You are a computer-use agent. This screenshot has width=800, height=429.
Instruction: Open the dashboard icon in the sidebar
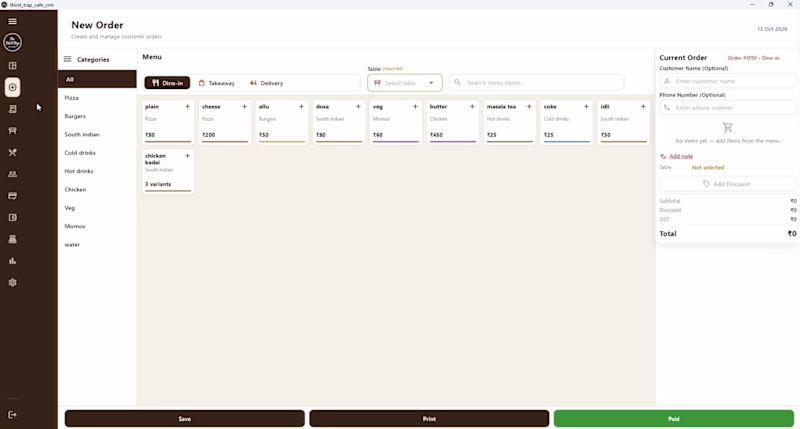(x=12, y=66)
